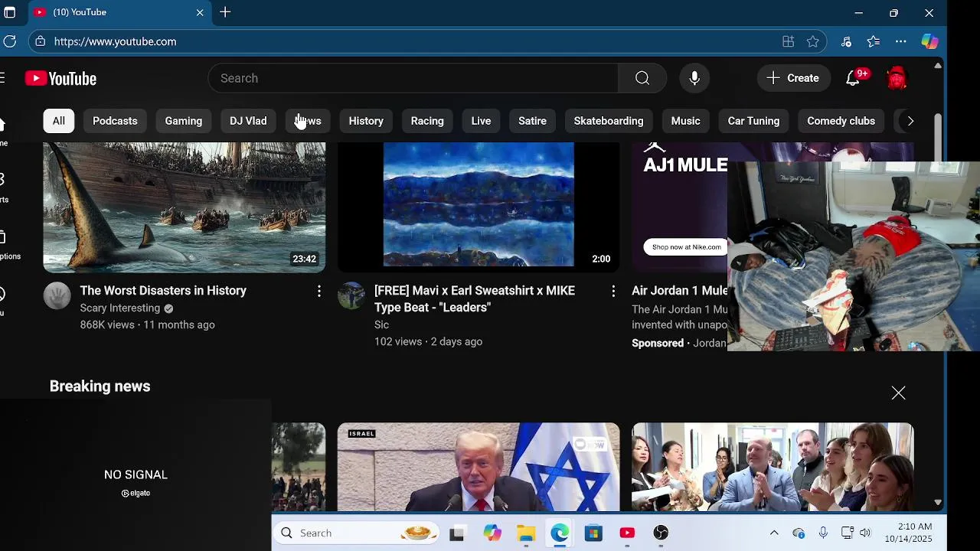This screenshot has width=980, height=551.
Task: Select the Racing filter chip
Action: (x=427, y=121)
